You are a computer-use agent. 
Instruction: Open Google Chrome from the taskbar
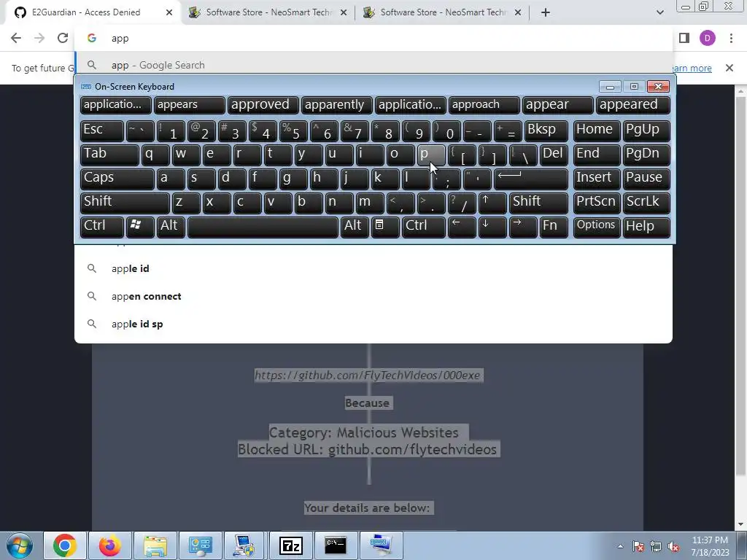65,545
